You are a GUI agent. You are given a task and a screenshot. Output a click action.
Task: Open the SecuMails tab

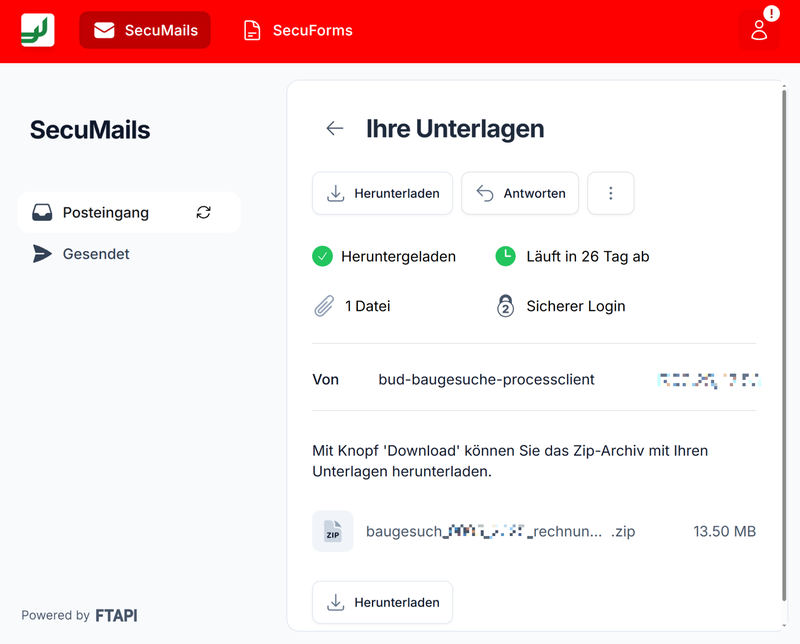(x=145, y=30)
